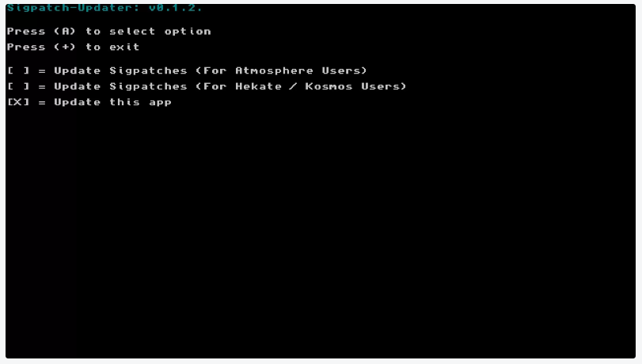Click the words 'select option' in instructions
The width and height of the screenshot is (642, 364).
[x=160, y=32]
